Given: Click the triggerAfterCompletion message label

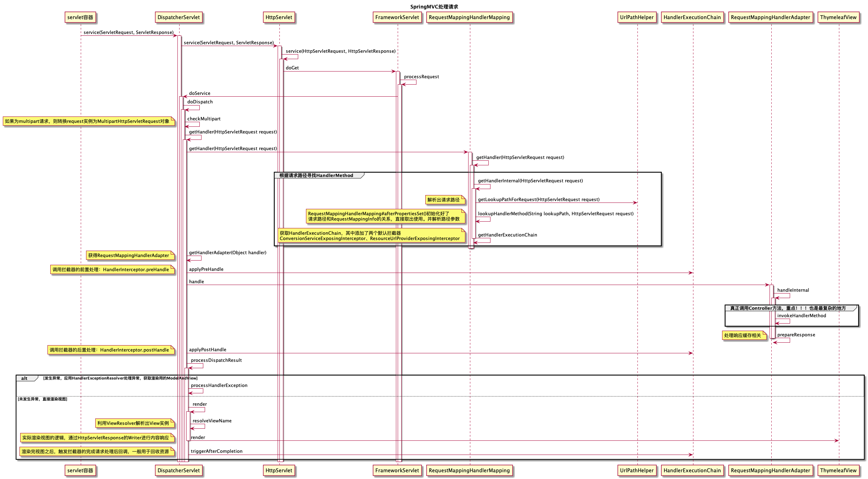Looking at the screenshot, I should pos(216,451).
